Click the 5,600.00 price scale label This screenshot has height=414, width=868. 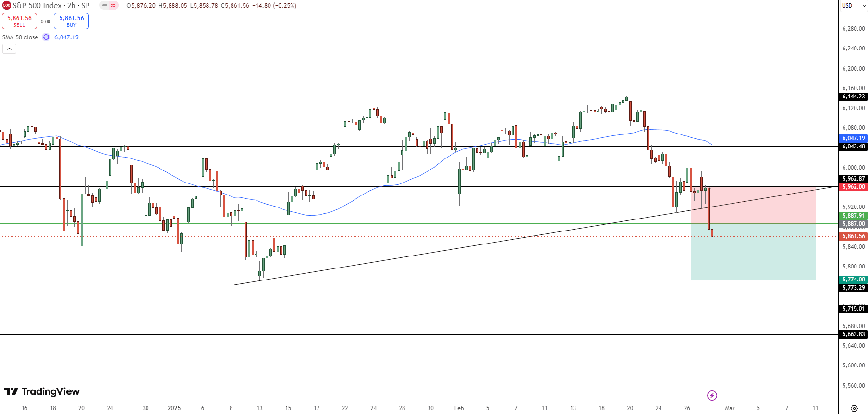point(854,365)
